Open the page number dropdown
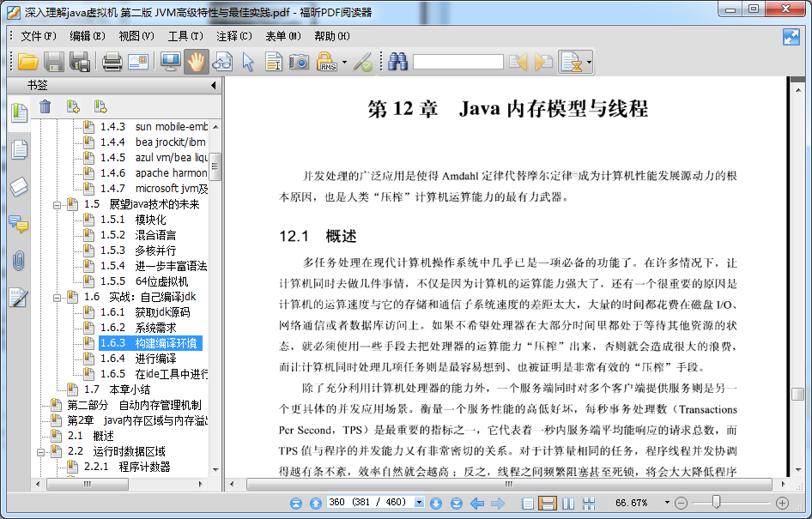Screen dimensions: 812x519 click(x=419, y=503)
